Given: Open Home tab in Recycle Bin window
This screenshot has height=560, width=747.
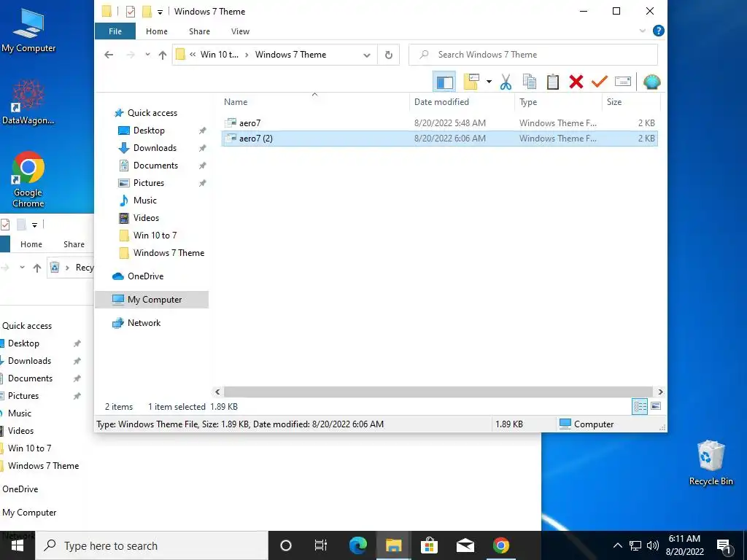Looking at the screenshot, I should coord(31,244).
